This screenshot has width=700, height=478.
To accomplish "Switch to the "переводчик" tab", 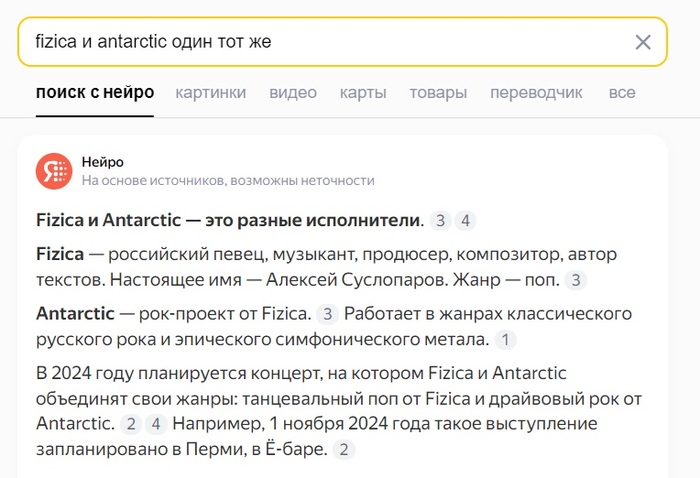I will pos(536,93).
